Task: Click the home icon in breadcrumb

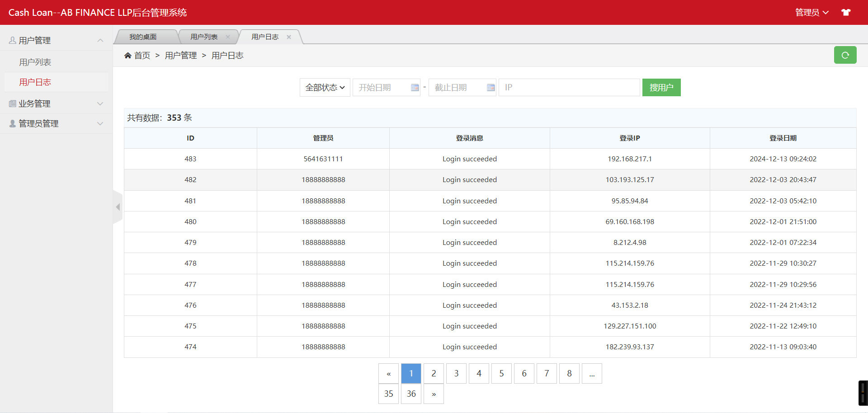Action: 128,56
